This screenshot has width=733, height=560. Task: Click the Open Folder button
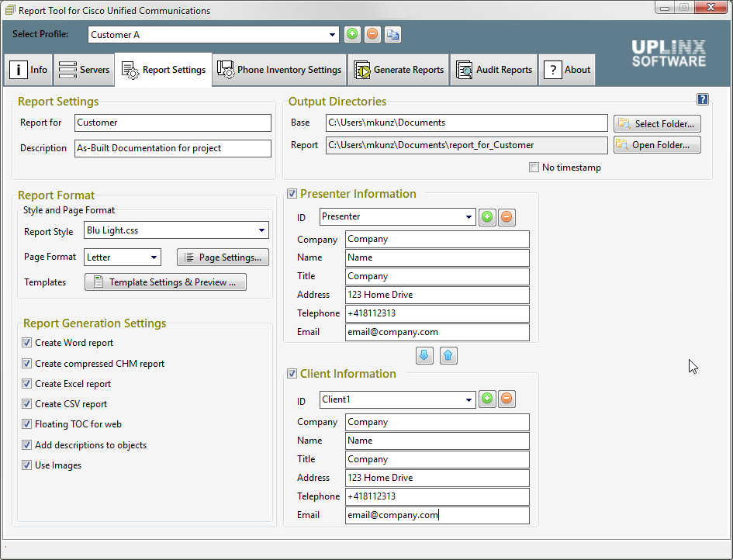(657, 145)
